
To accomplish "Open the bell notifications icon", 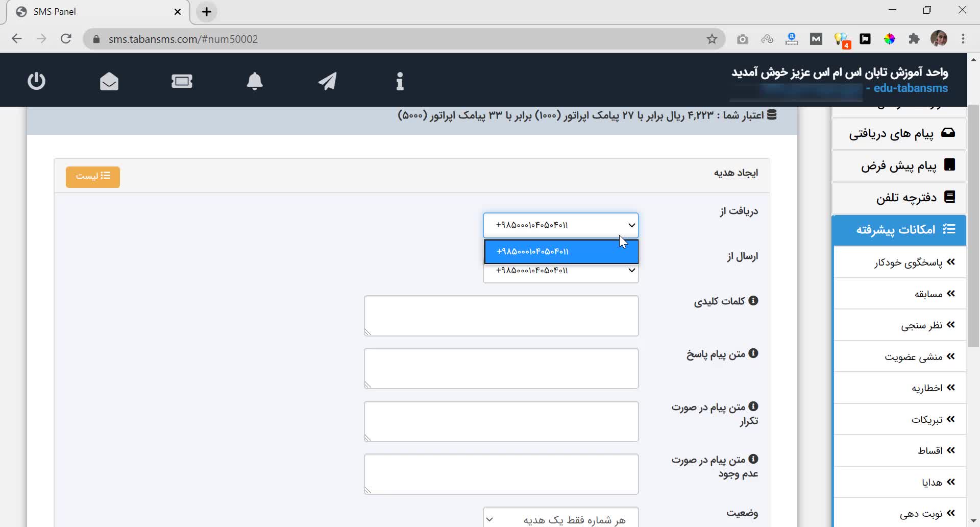I will pyautogui.click(x=255, y=81).
